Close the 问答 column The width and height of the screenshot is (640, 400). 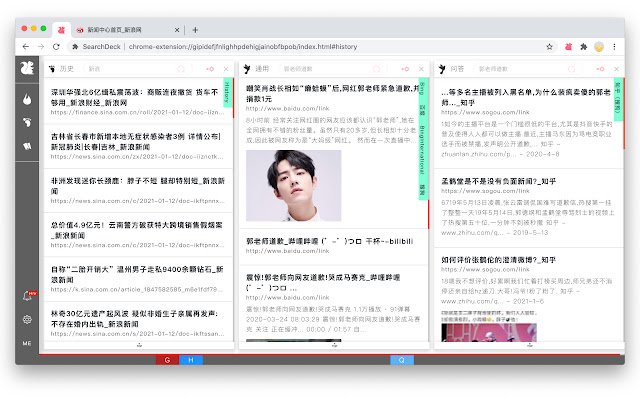point(616,69)
